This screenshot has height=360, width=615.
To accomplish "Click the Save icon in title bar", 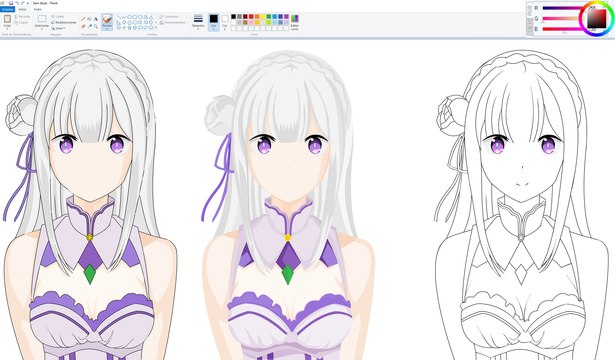I will pos(11,3).
